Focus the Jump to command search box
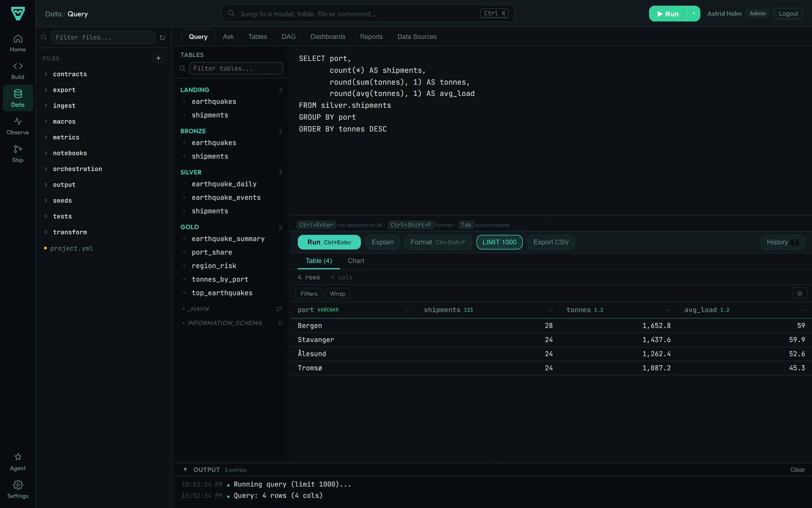812x508 pixels. coord(368,14)
